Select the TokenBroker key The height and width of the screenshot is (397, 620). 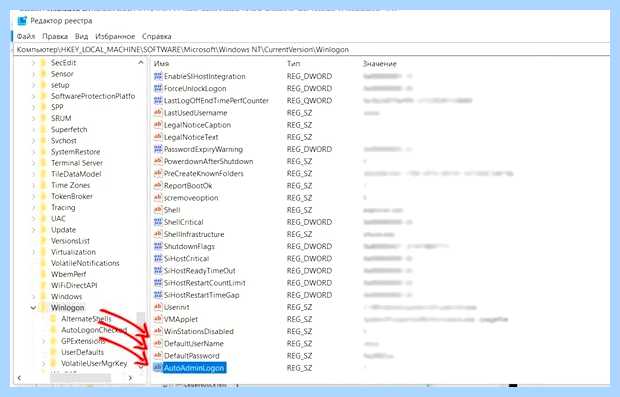tap(72, 196)
